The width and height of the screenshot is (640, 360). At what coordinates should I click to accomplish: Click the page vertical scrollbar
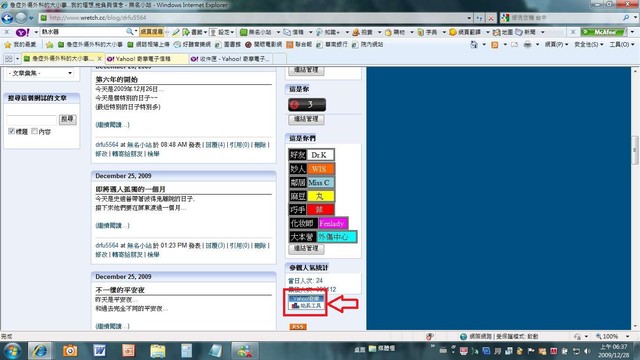pos(635,198)
